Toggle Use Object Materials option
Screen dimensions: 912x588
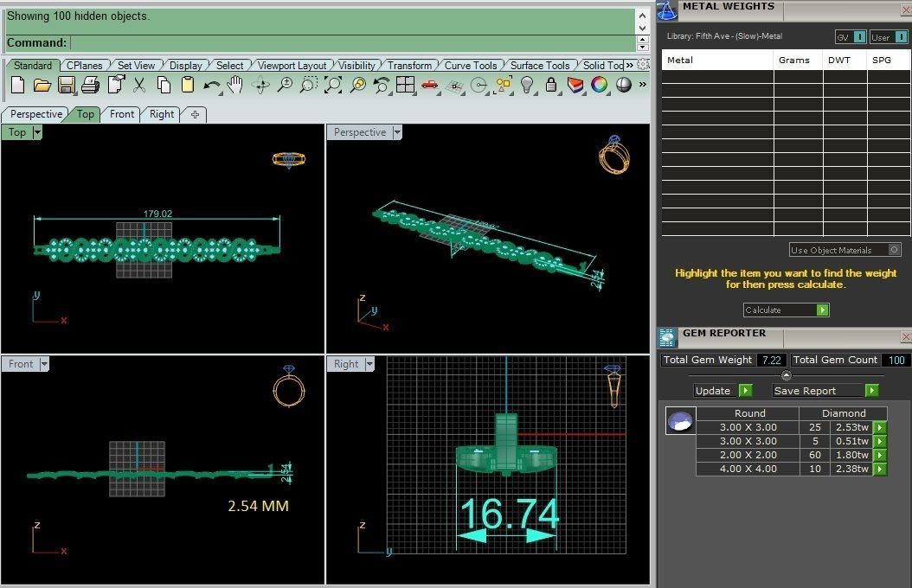[x=845, y=250]
